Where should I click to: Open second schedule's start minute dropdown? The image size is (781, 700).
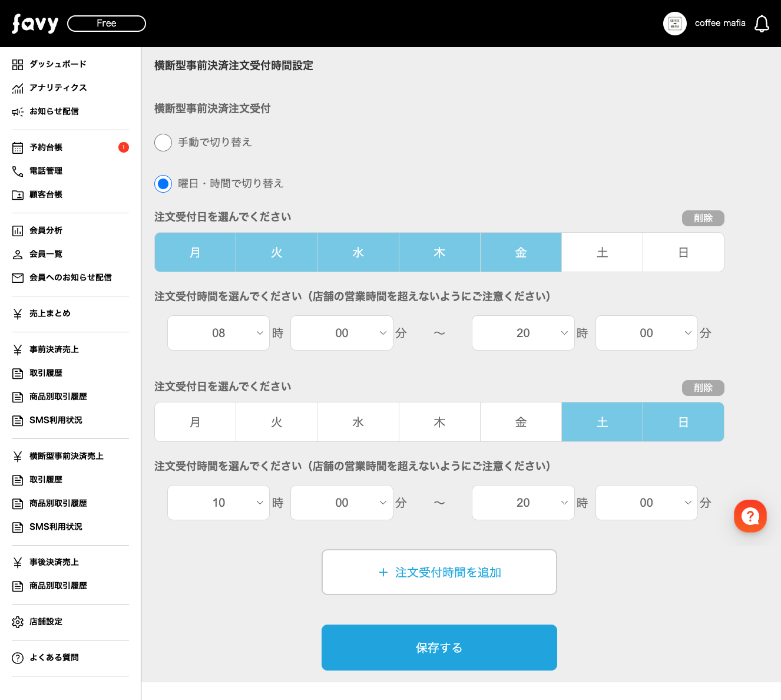tap(342, 503)
